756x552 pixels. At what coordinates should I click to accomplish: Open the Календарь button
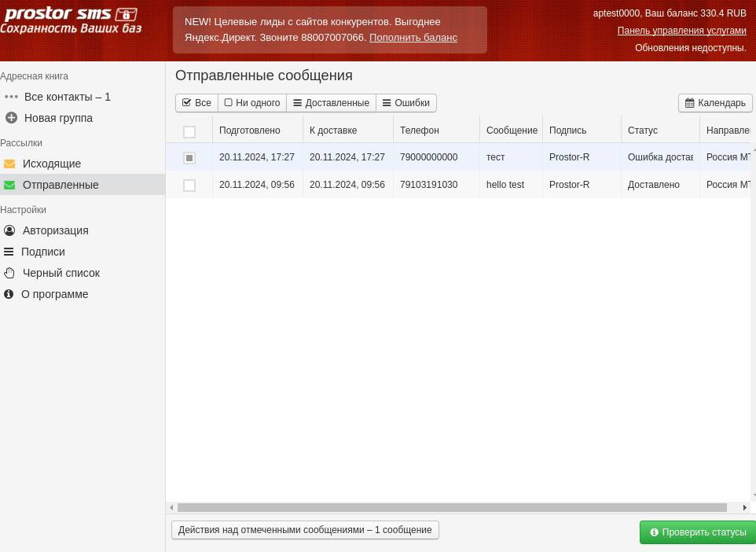click(x=715, y=103)
